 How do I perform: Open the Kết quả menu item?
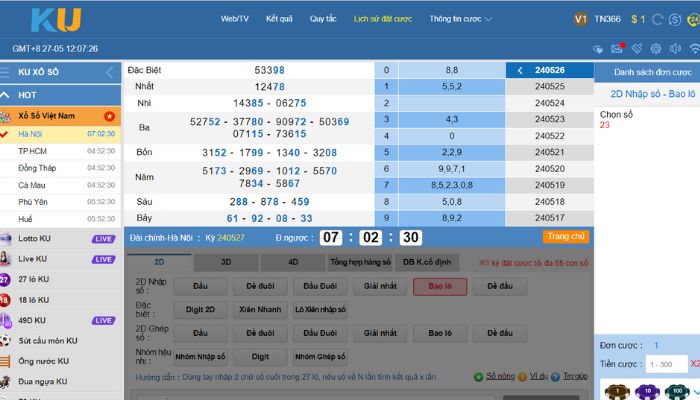[x=279, y=19]
